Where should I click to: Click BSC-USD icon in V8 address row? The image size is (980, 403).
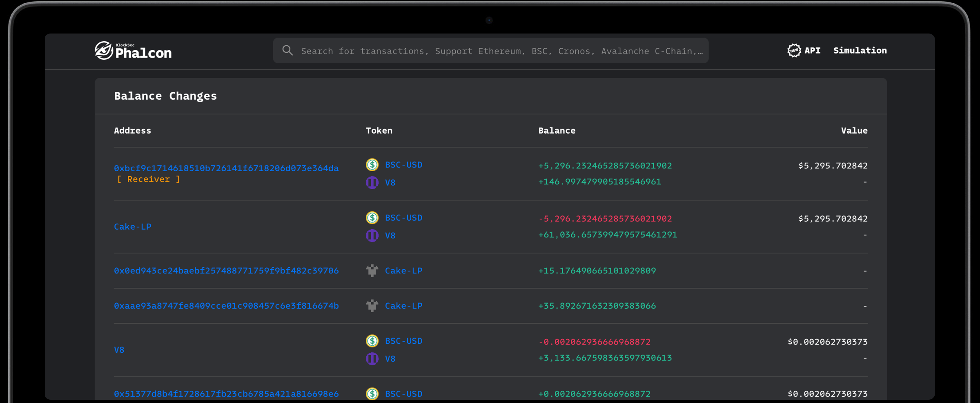point(372,341)
